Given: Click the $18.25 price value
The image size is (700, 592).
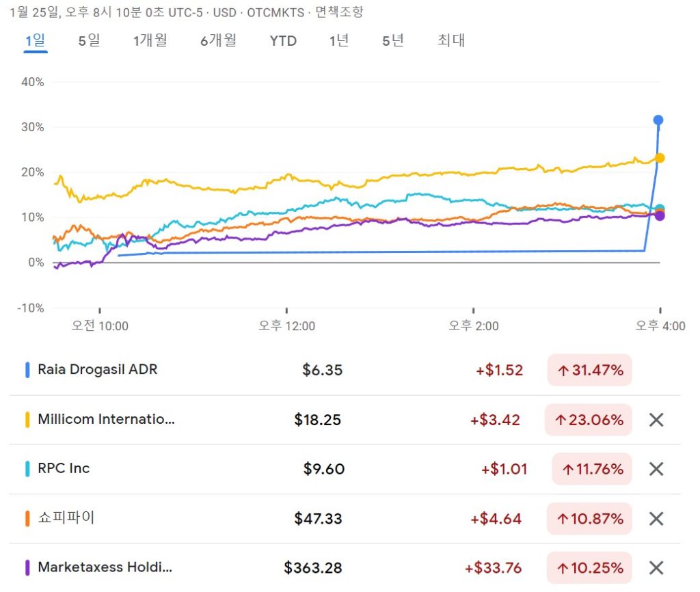Looking at the screenshot, I should [317, 420].
